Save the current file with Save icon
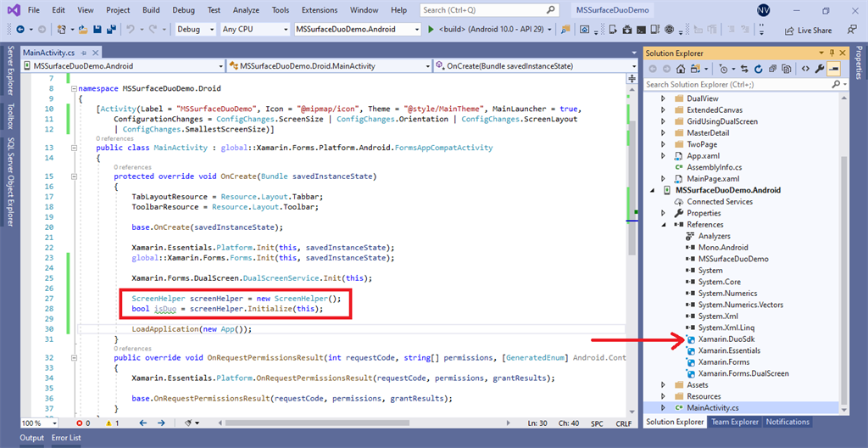This screenshot has height=448, width=868. (97, 30)
